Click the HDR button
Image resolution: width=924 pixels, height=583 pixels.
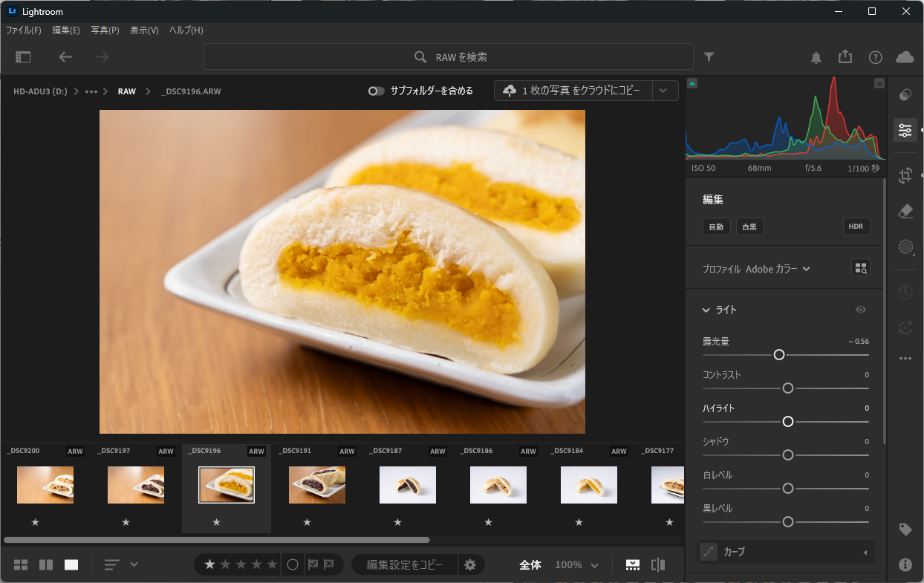[856, 227]
